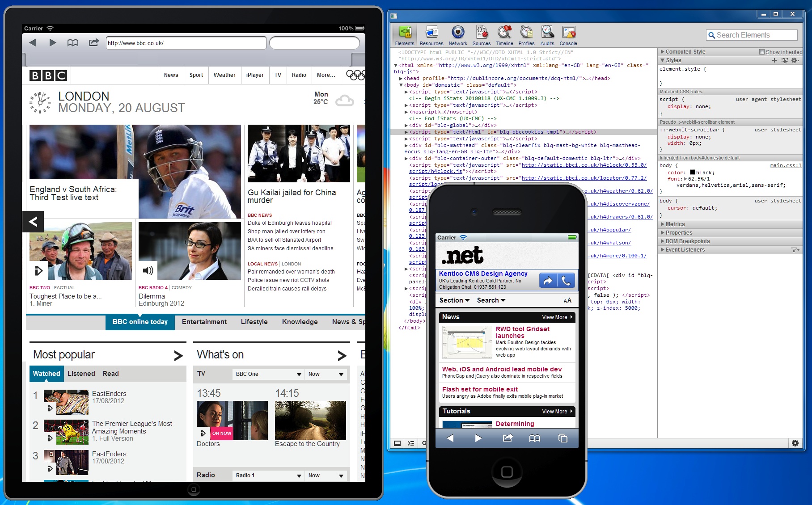Tap the text size AA control on iPhone
The image size is (812, 505).
(567, 301)
